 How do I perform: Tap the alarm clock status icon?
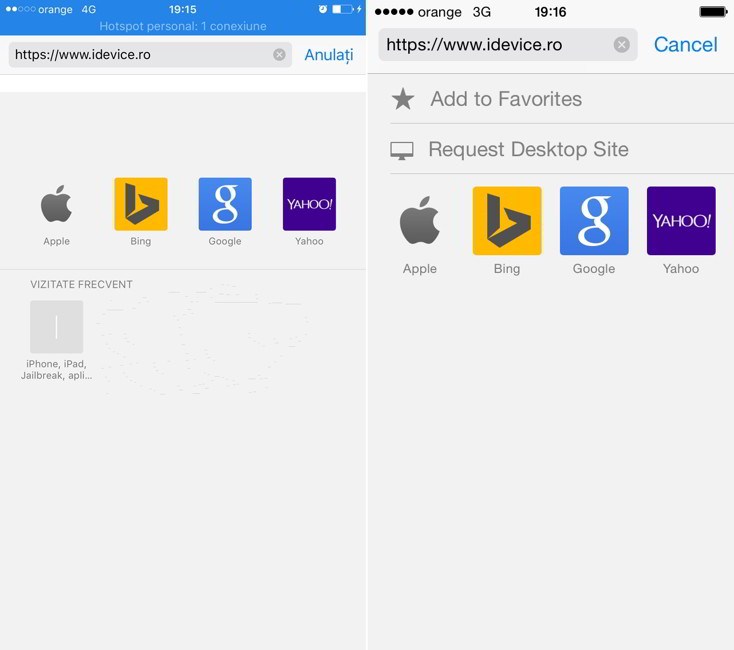pyautogui.click(x=323, y=9)
